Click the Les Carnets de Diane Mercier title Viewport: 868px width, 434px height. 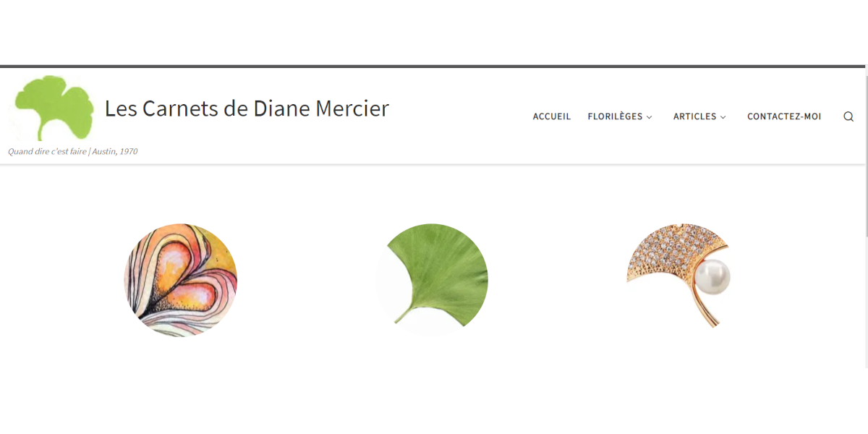(247, 109)
